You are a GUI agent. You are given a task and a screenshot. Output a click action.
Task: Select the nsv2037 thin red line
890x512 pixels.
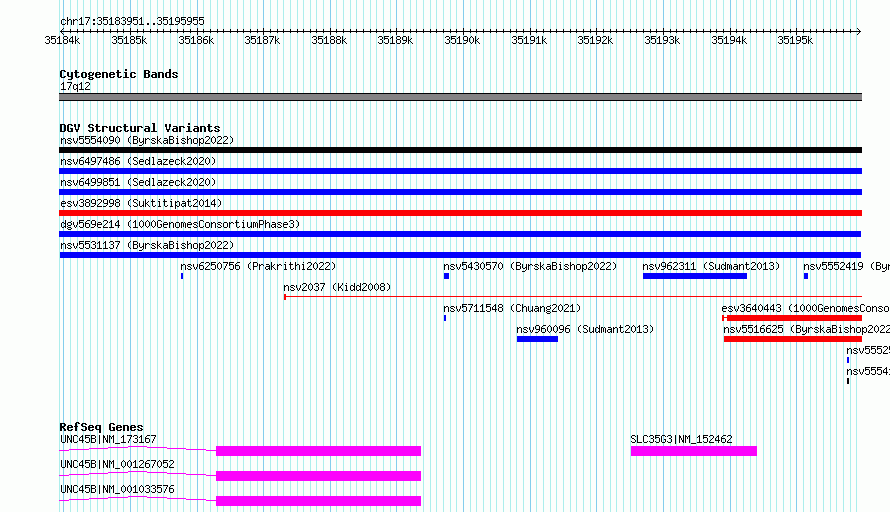pyautogui.click(x=573, y=296)
